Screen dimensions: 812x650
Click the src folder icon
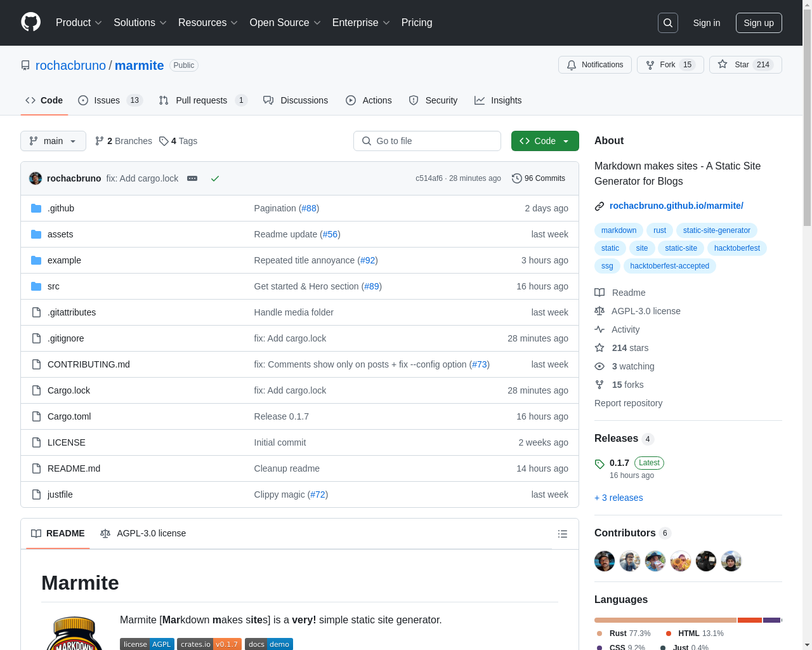point(36,286)
